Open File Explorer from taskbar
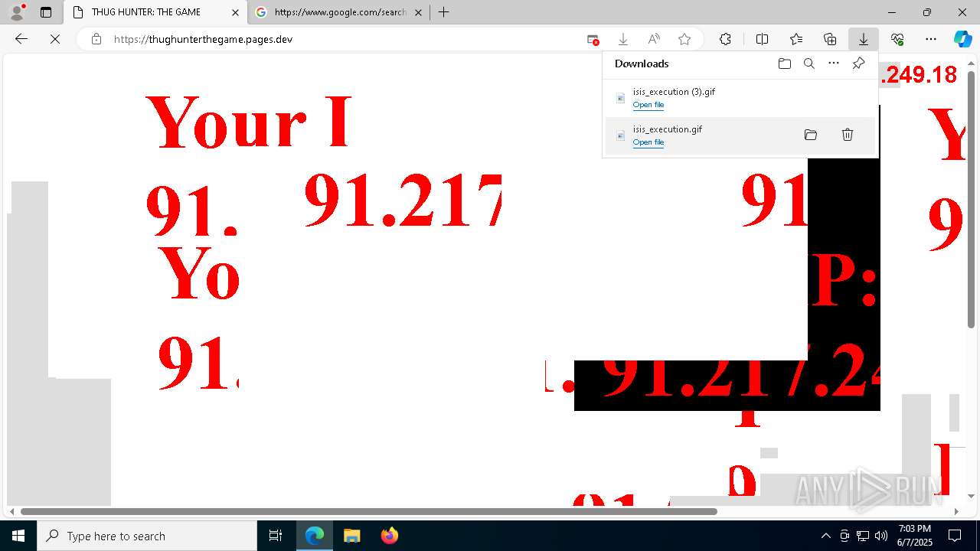The image size is (980, 551). point(351,536)
